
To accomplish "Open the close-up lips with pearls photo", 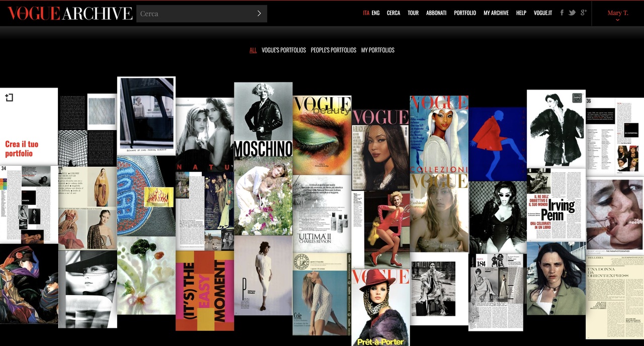I will (x=615, y=216).
